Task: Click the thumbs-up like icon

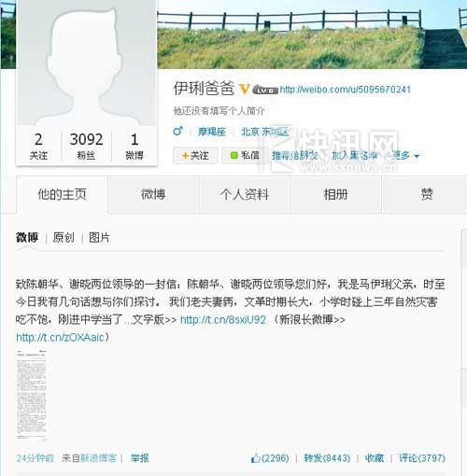Action: [256, 458]
